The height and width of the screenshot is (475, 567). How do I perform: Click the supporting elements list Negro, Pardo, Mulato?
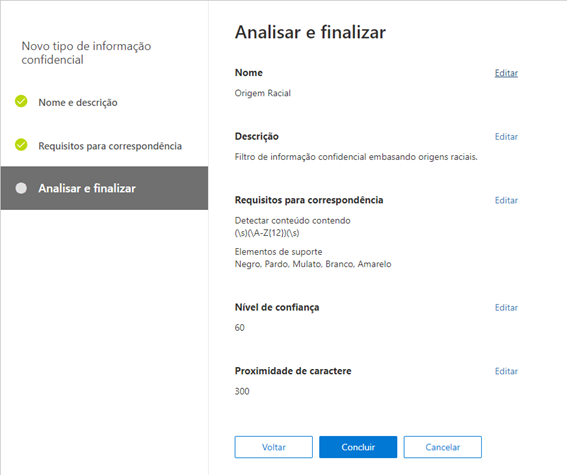coord(313,264)
